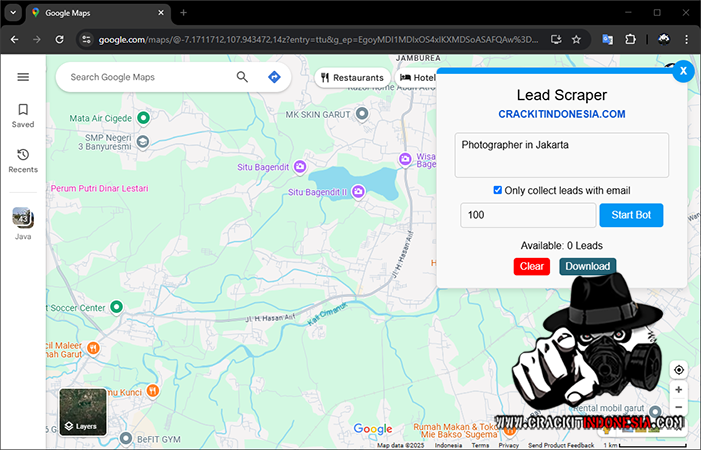
Task: Open the Recents panel
Action: [23, 160]
